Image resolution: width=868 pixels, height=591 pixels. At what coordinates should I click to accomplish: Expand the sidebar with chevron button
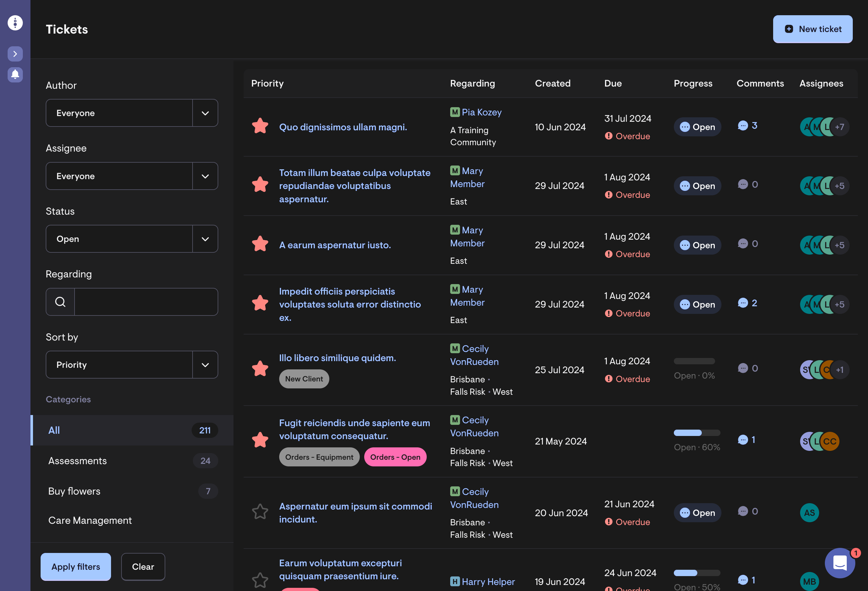click(15, 54)
